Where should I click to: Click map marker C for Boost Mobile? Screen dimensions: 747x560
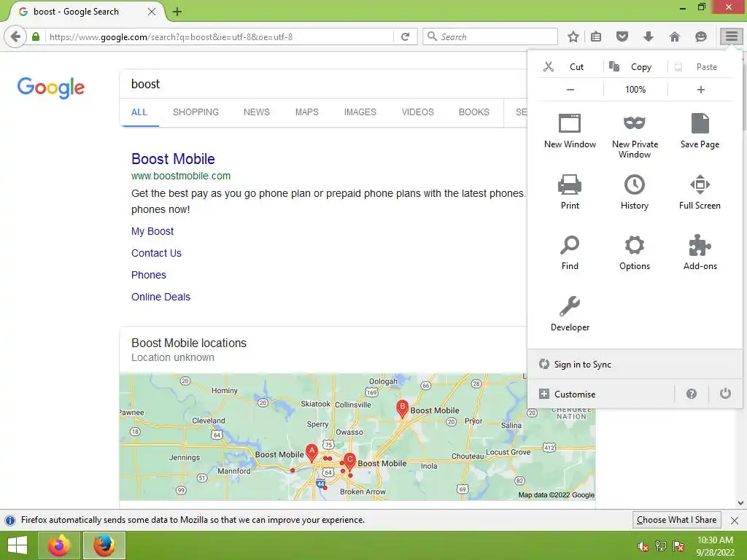349,461
